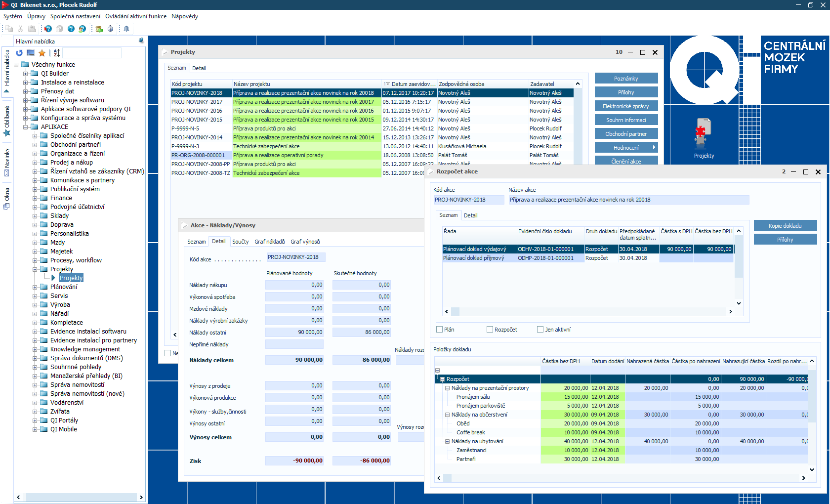Enable the Plán checkbox
Image resolution: width=830 pixels, height=504 pixels.
tap(439, 330)
